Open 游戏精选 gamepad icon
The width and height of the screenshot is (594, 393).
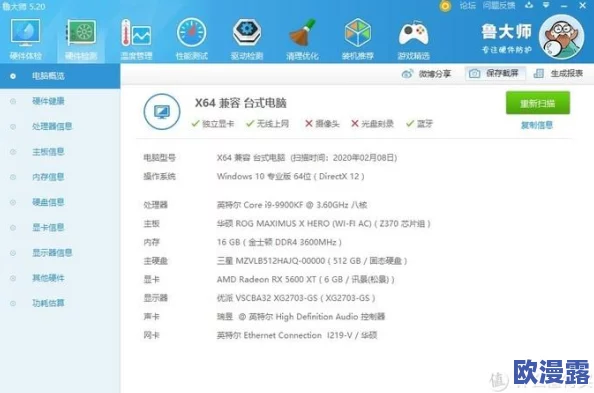coord(413,39)
